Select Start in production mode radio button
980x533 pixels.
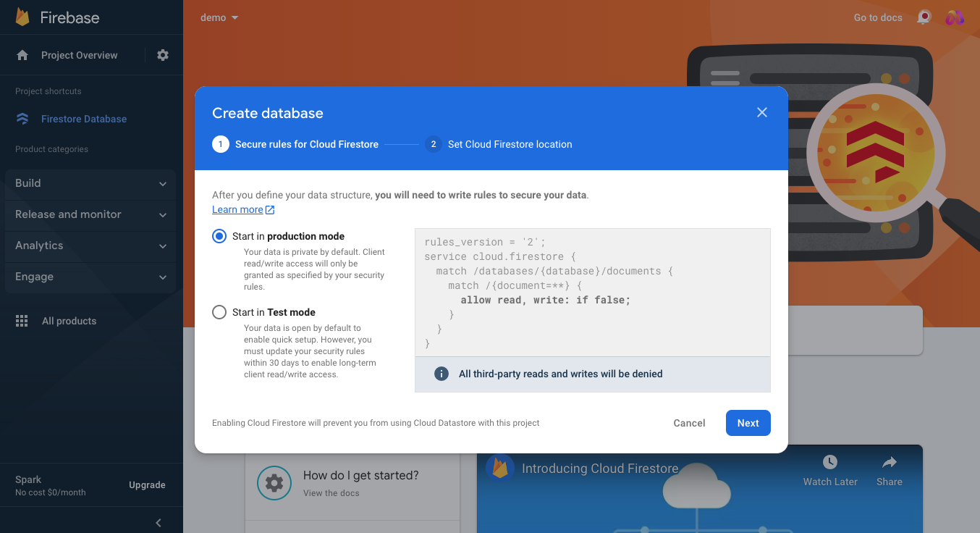(219, 236)
